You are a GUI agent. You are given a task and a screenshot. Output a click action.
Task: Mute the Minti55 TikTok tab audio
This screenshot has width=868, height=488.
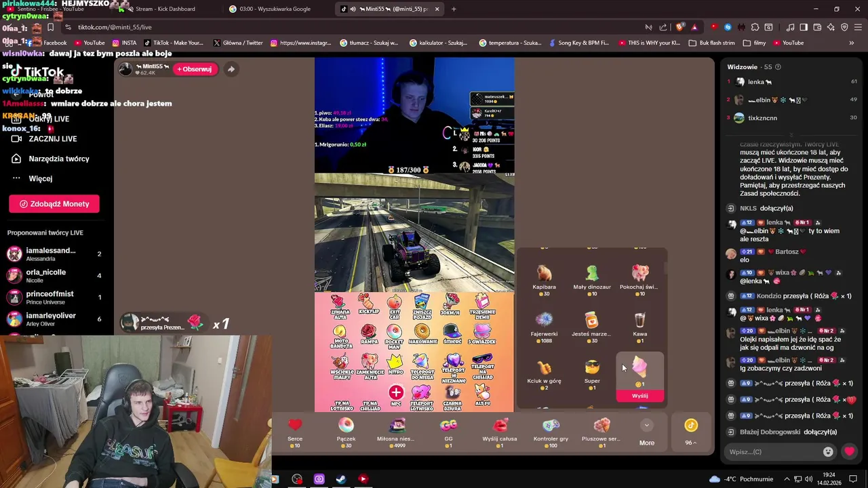tap(353, 9)
